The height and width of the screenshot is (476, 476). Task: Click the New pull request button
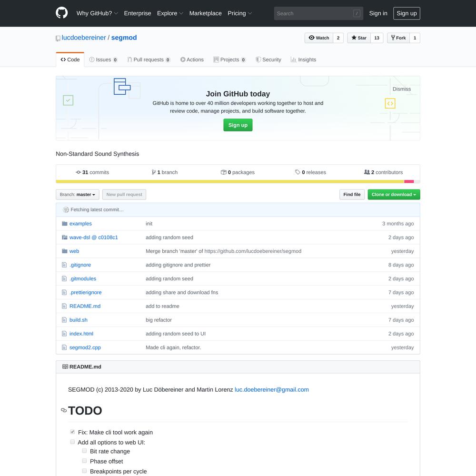pos(124,194)
